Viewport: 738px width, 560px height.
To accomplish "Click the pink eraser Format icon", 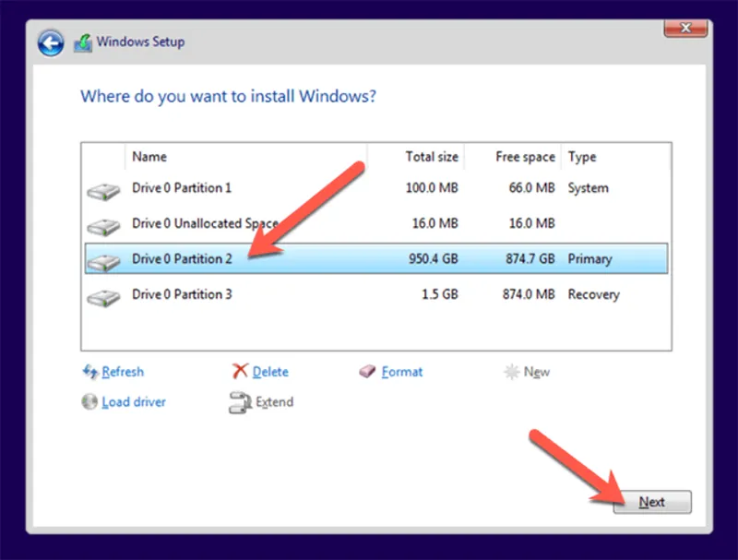I will pyautogui.click(x=367, y=371).
